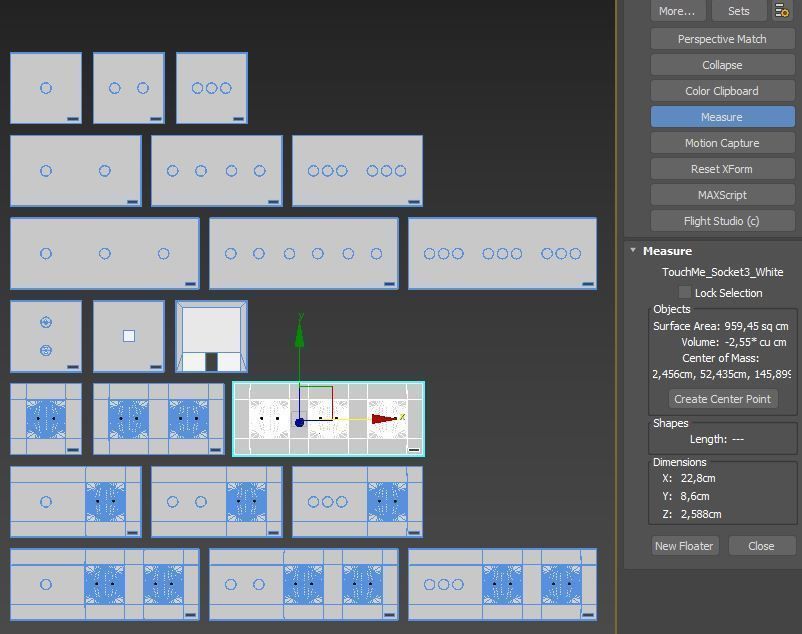This screenshot has height=634, width=802.
Task: Enable the Lock Selection checkbox
Action: click(x=685, y=292)
